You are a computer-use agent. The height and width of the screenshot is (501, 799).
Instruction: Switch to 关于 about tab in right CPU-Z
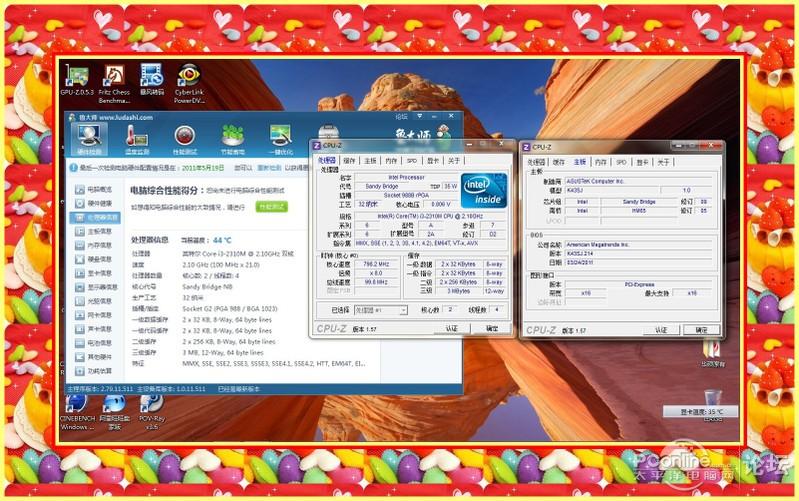point(663,162)
